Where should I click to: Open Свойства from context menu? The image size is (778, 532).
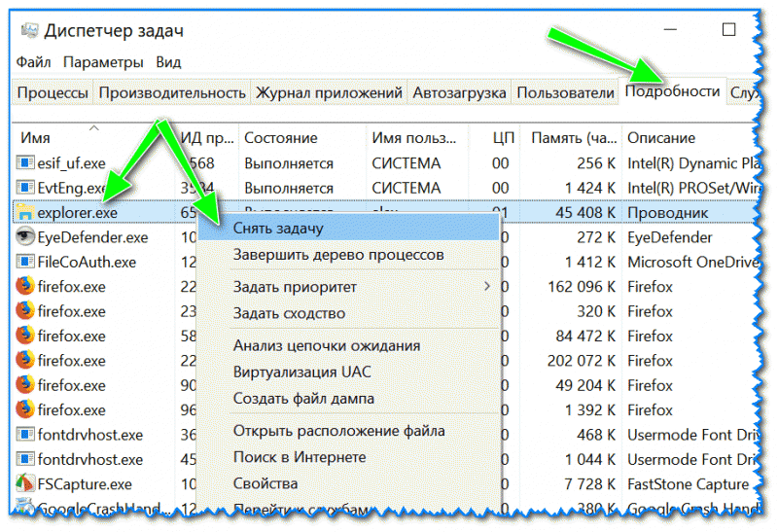348,483
